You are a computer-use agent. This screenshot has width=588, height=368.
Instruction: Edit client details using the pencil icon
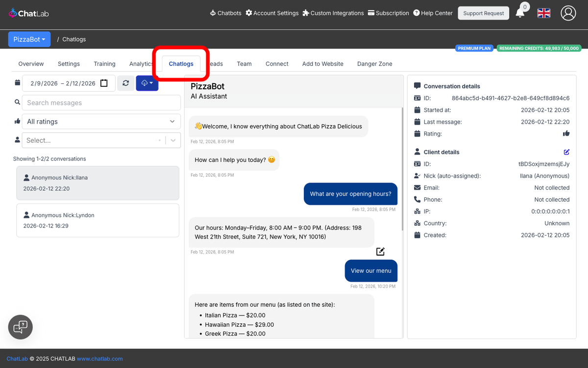(x=567, y=152)
